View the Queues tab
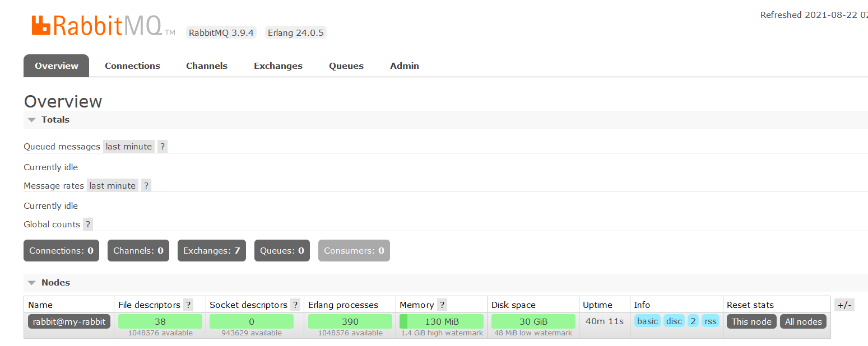868x346 pixels. point(346,66)
